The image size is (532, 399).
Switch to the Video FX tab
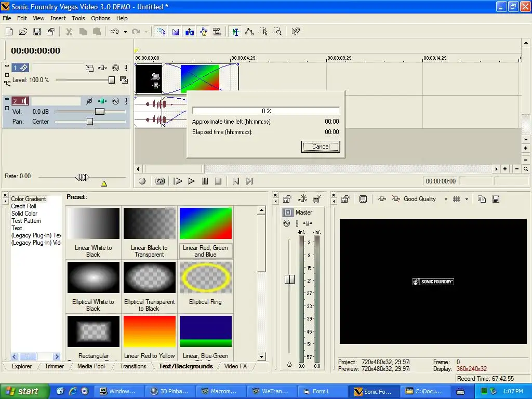click(235, 366)
